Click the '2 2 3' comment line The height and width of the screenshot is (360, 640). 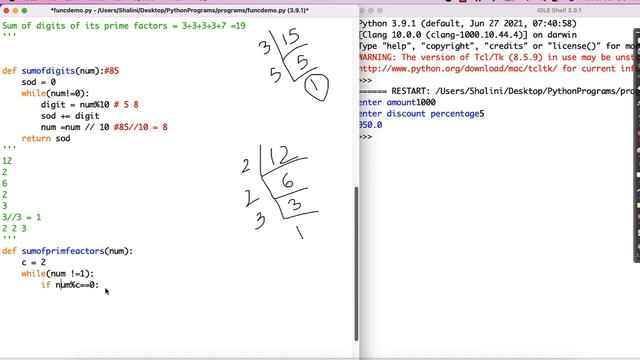pos(14,229)
